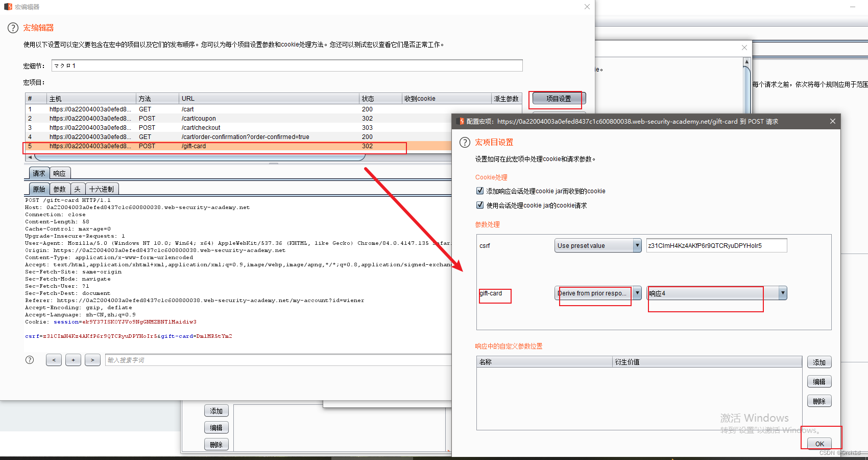Toggle use cookies from session cookie jar
Viewport: 868px width, 460px height.
(480, 205)
